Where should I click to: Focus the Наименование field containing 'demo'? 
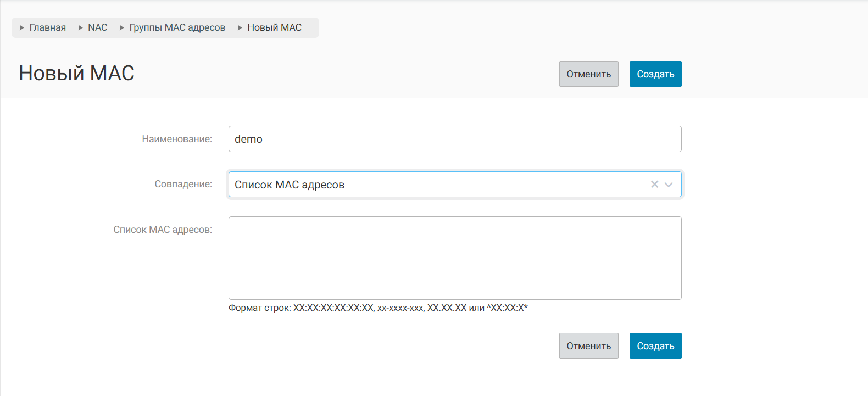(455, 139)
